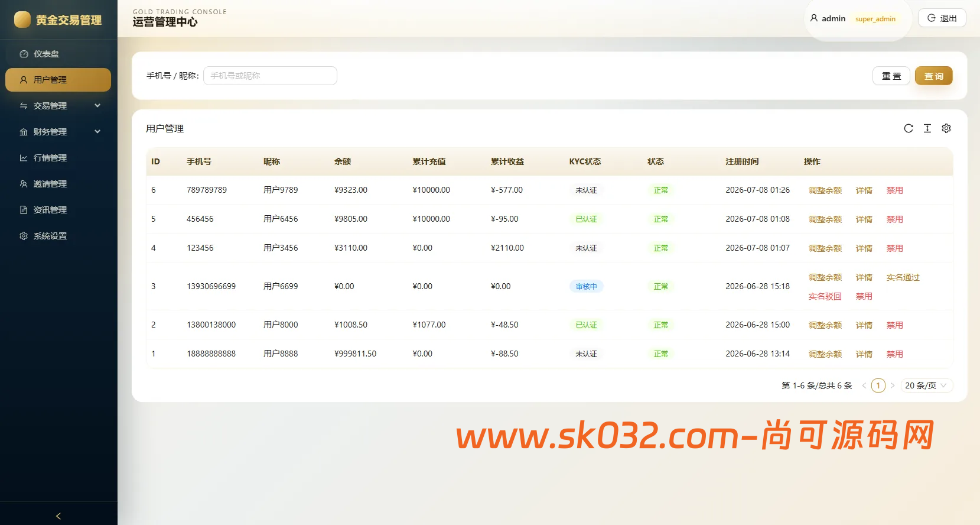This screenshot has height=525, width=980.
Task: Click 实名通过 for user 13930696699
Action: (x=903, y=277)
